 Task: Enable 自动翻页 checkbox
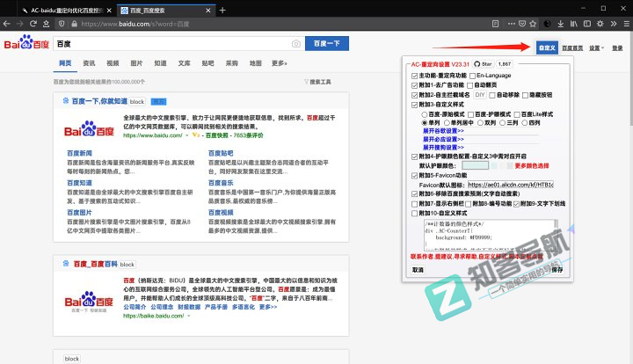tap(469, 85)
